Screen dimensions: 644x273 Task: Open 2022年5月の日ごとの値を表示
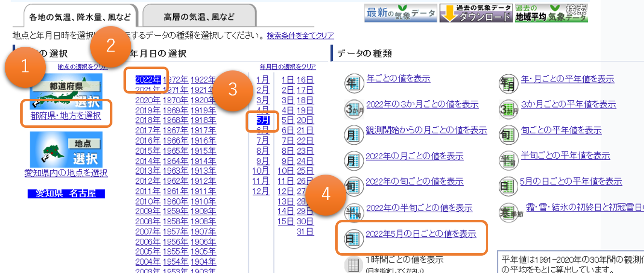point(421,234)
